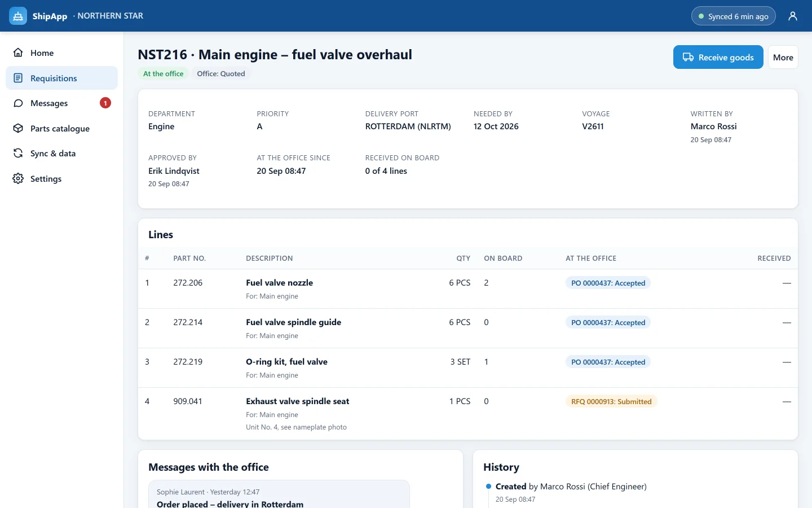Click the Settings gear icon

click(18, 178)
